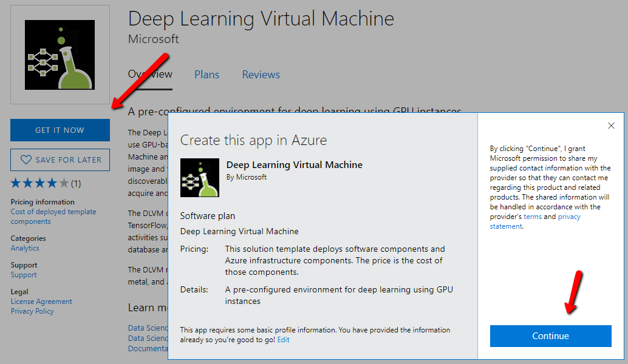Click the Continue button
628x364 pixels.
point(550,336)
